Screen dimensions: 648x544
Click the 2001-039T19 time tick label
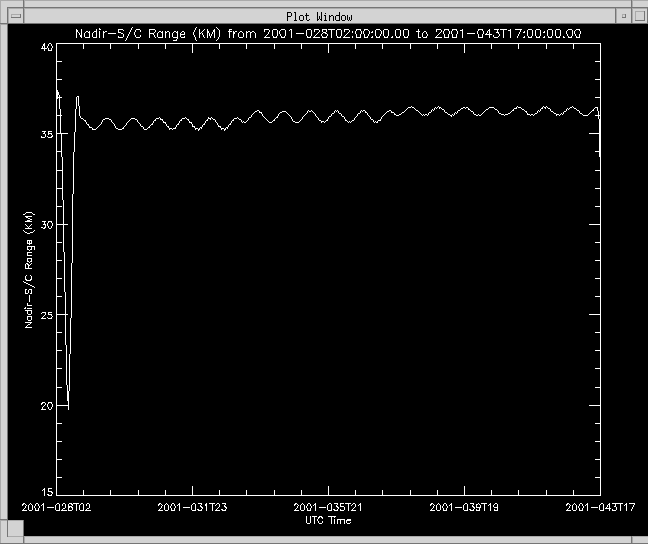pyautogui.click(x=464, y=508)
